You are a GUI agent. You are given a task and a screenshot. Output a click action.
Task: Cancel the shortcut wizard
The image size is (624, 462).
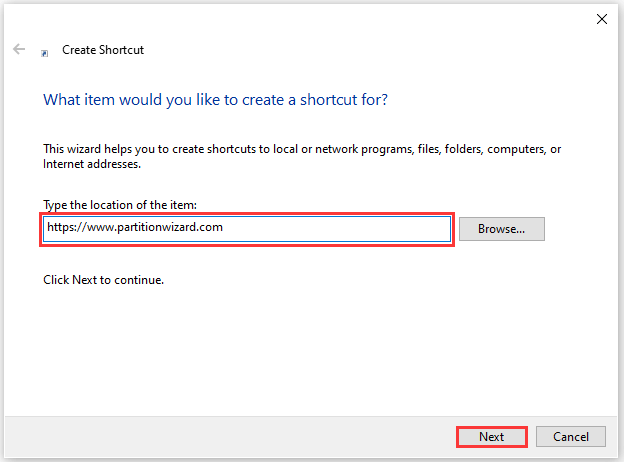click(x=570, y=437)
